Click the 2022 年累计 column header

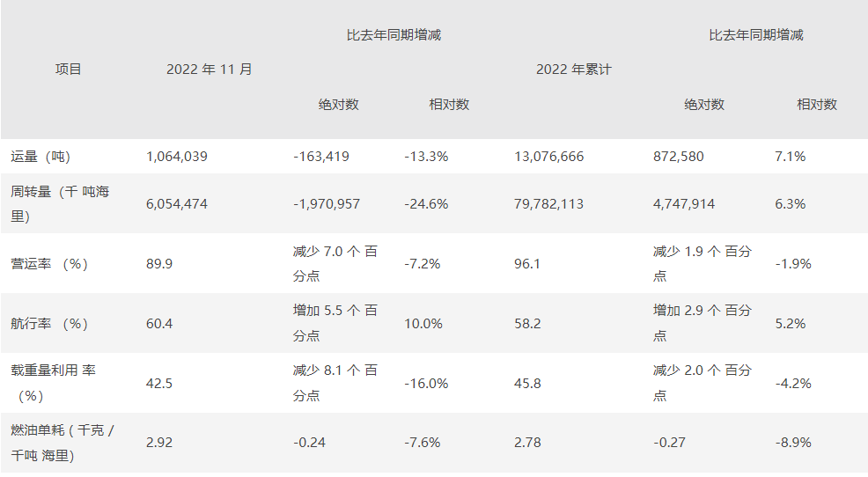(573, 70)
